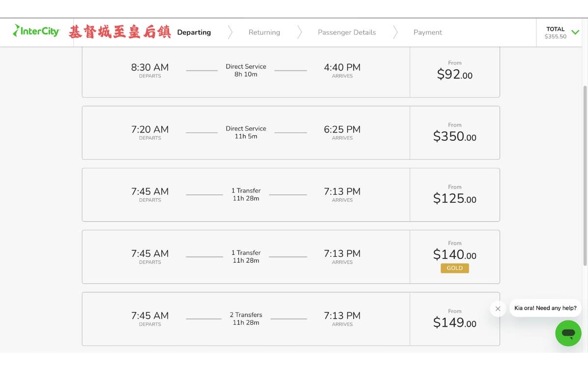Viewport: 588px width, 371px height.
Task: Choose the 2 Transfers 7:45 AM service
Action: (246, 319)
